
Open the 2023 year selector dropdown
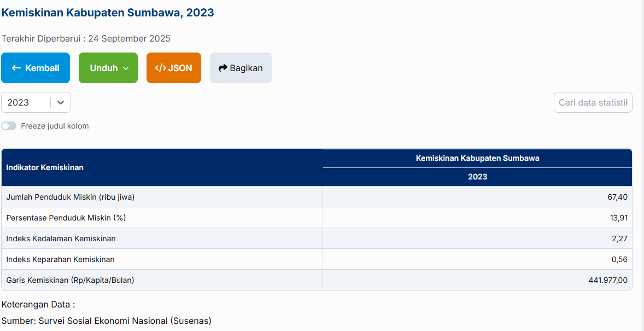click(36, 102)
